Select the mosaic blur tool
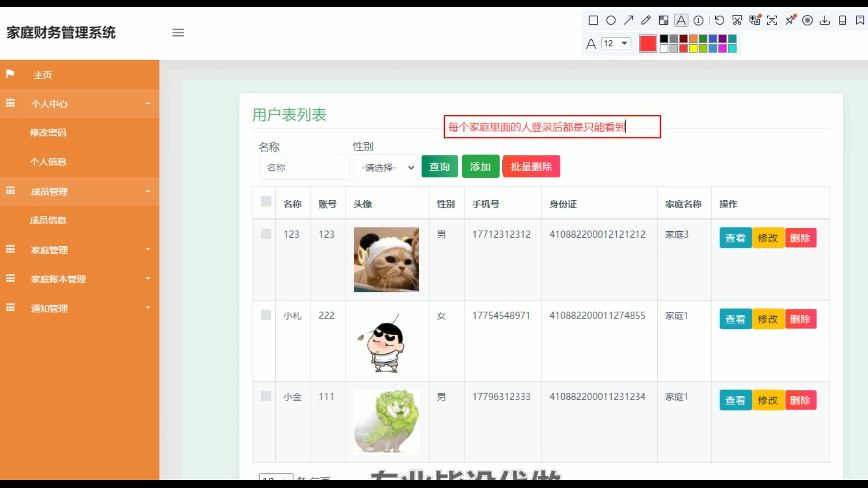 [663, 20]
